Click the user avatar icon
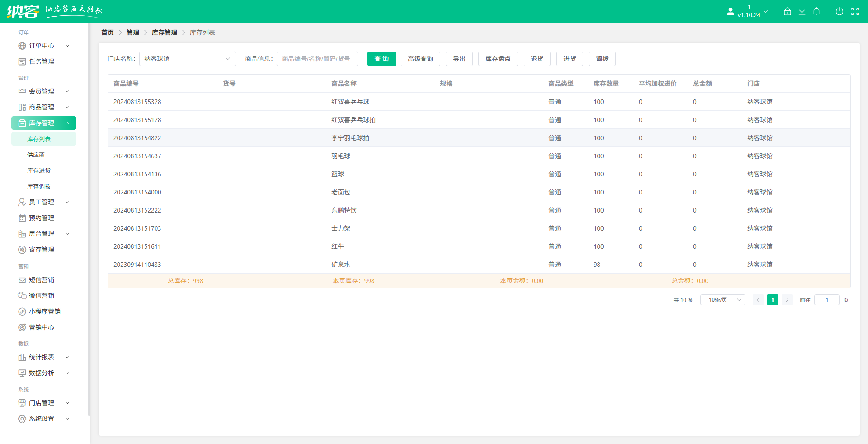 [x=730, y=11]
